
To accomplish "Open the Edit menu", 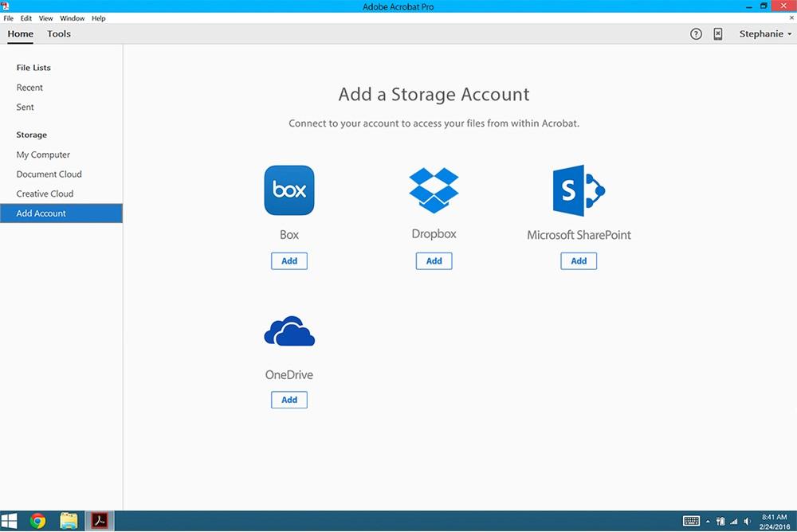I will point(26,18).
